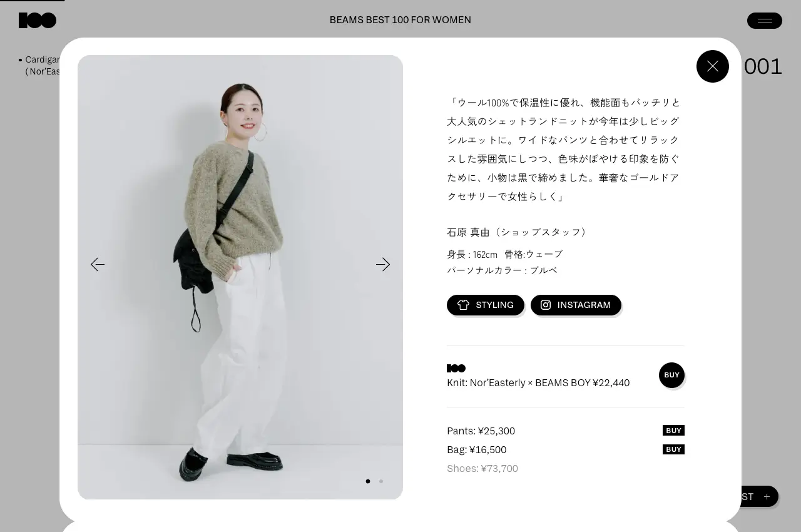Screen dimensions: 801x532
Task: Open the hamburger menu button
Action: pos(765,21)
